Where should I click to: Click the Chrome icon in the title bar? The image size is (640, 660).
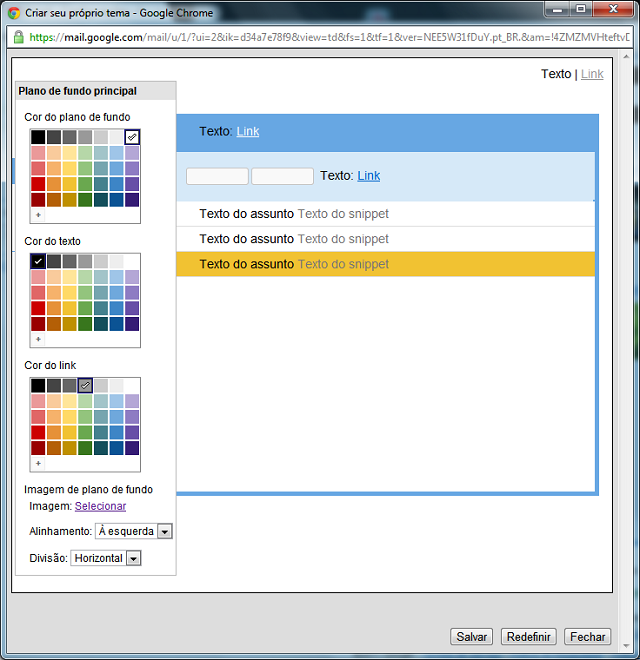(x=14, y=12)
